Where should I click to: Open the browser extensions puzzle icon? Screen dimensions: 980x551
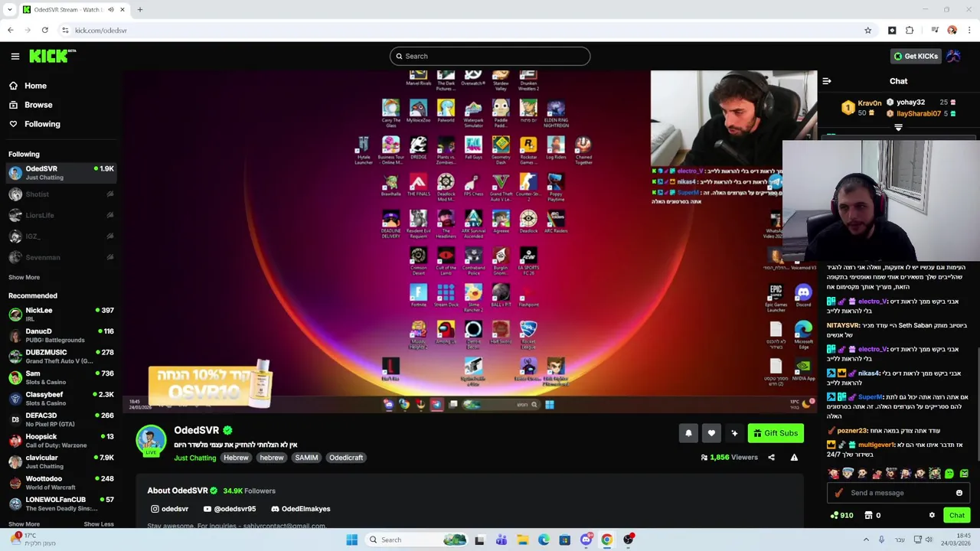tap(910, 31)
